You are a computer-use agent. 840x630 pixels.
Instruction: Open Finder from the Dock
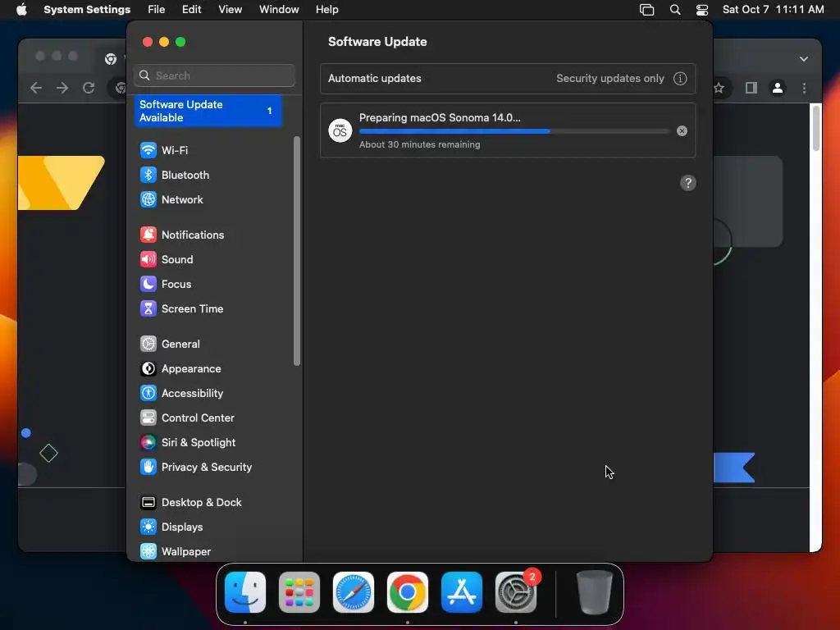pyautogui.click(x=245, y=592)
